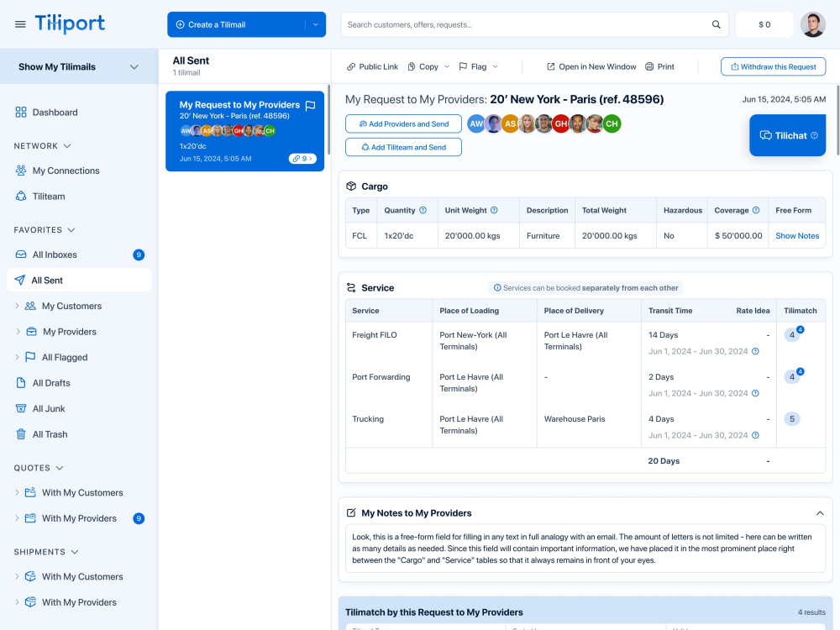Collapse the QUOTES section
This screenshot has width=840, height=630.
click(60, 468)
